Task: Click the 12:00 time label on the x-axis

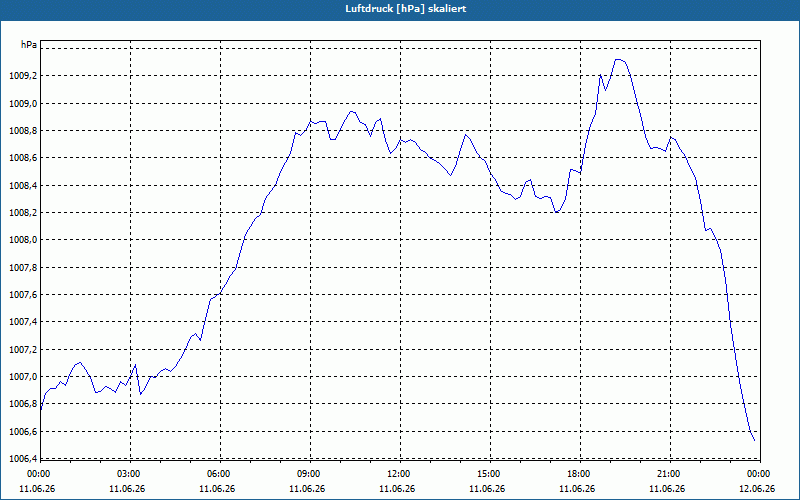Action: tap(399, 474)
